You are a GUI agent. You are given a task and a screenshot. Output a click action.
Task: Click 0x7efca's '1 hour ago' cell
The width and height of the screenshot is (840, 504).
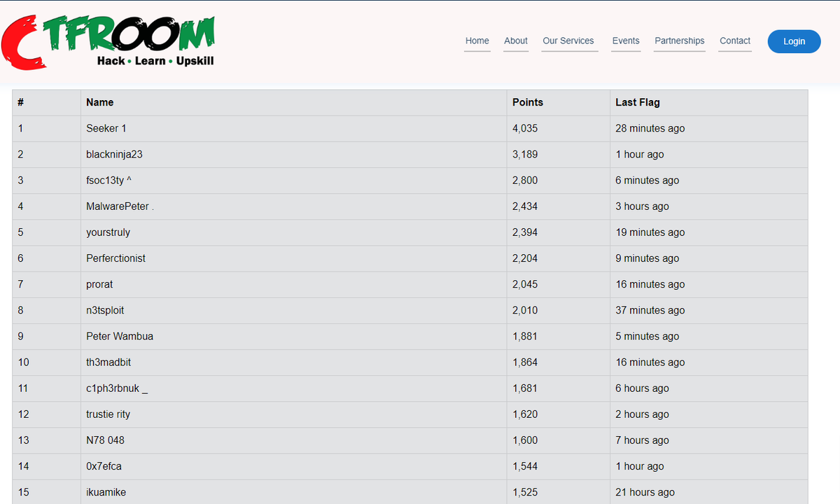[708, 466]
